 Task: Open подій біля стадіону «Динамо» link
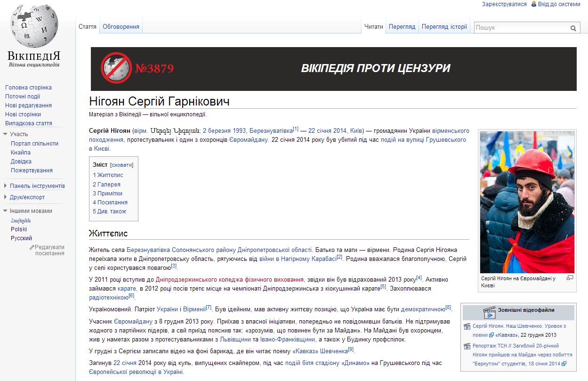pyautogui.click(x=328, y=363)
